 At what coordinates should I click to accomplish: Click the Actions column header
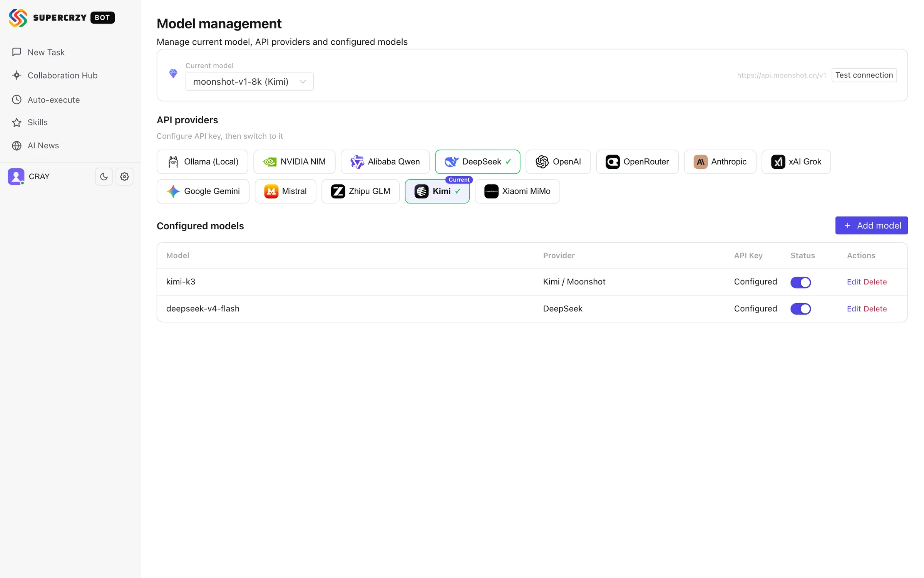coord(861,255)
